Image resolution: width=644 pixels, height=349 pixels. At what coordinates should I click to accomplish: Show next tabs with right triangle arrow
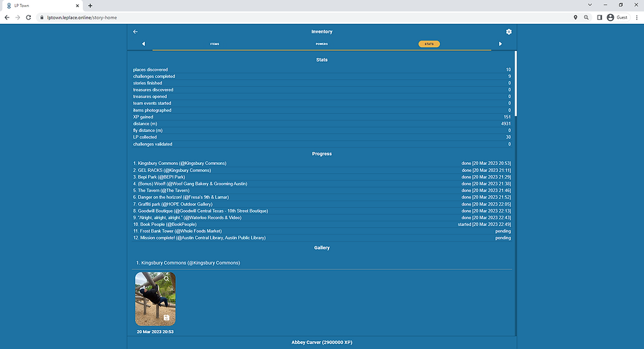(500, 44)
